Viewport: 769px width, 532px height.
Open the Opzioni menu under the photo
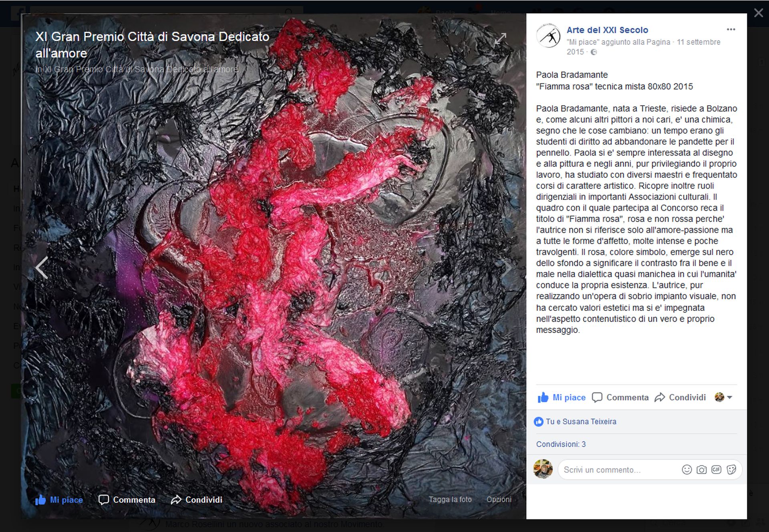pyautogui.click(x=499, y=500)
